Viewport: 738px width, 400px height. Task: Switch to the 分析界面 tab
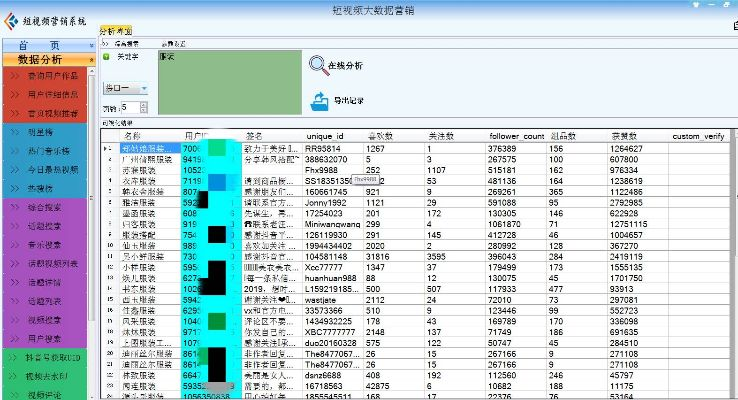tap(115, 32)
